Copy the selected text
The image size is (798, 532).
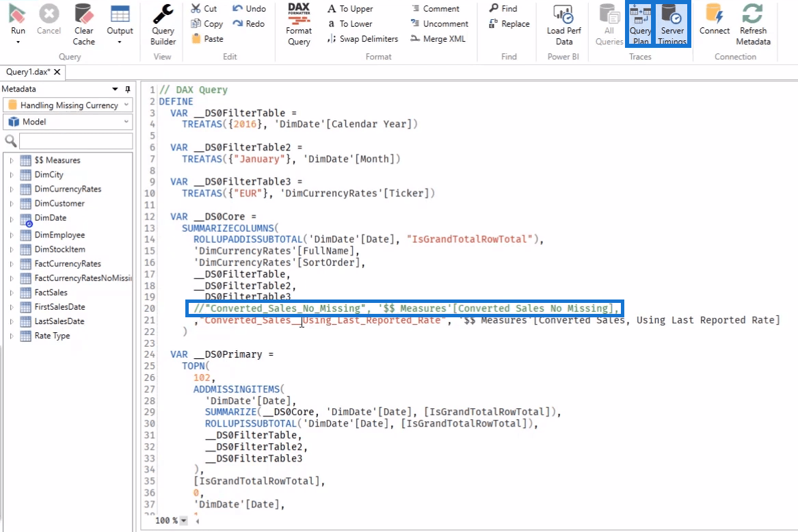(207, 23)
